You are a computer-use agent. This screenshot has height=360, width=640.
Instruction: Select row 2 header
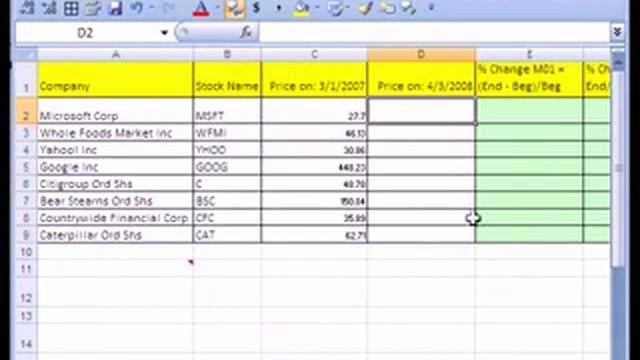[27, 111]
